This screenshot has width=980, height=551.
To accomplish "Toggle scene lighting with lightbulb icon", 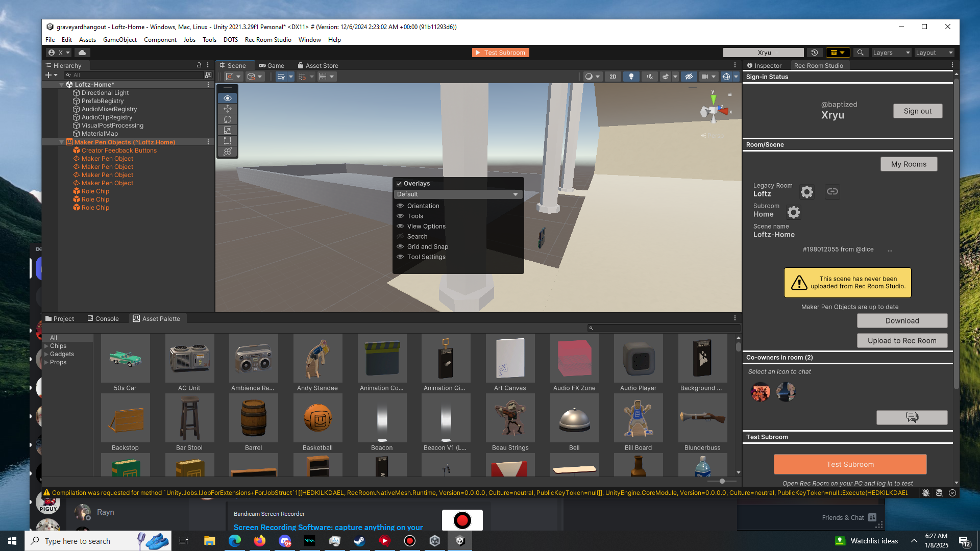I will pos(631,77).
